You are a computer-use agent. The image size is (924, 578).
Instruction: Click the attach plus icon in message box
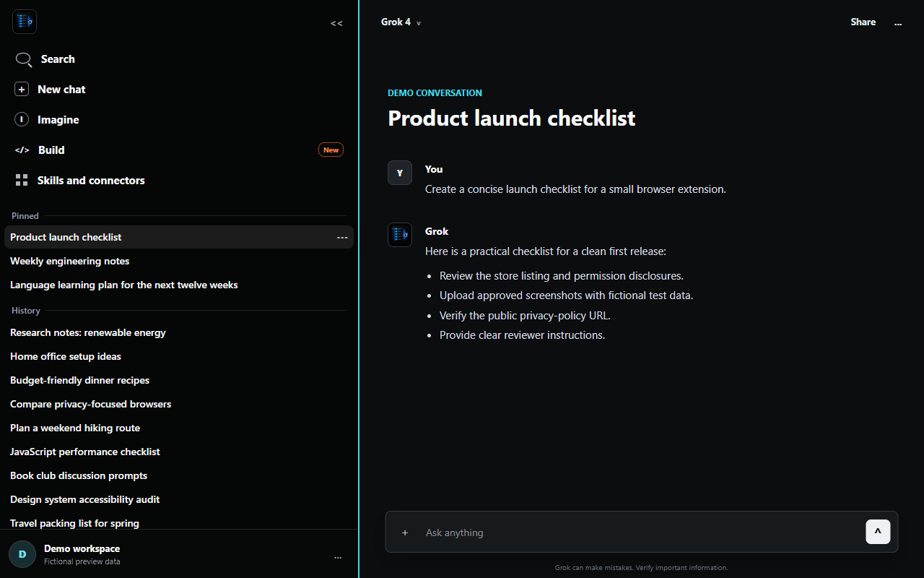[x=405, y=532]
